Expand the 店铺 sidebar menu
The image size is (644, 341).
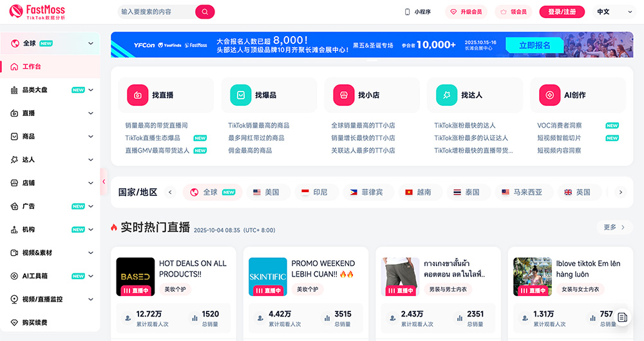pos(91,183)
